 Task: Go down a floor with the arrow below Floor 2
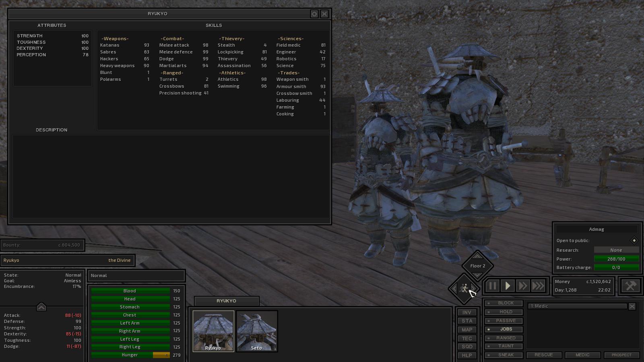477,276
